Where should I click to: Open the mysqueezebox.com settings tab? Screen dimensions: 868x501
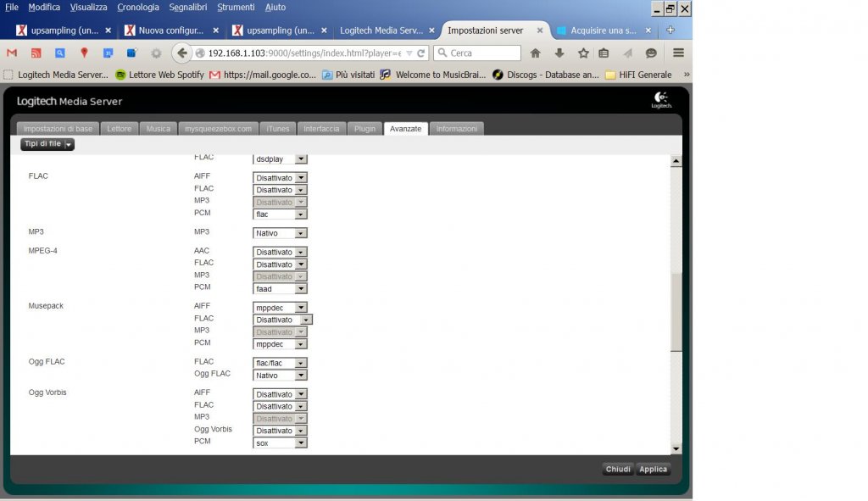(218, 129)
